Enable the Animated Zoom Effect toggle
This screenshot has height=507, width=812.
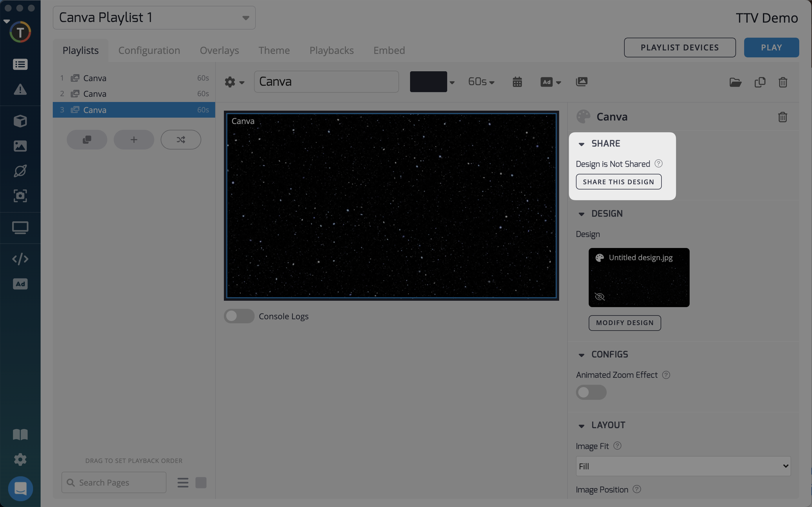tap(591, 392)
